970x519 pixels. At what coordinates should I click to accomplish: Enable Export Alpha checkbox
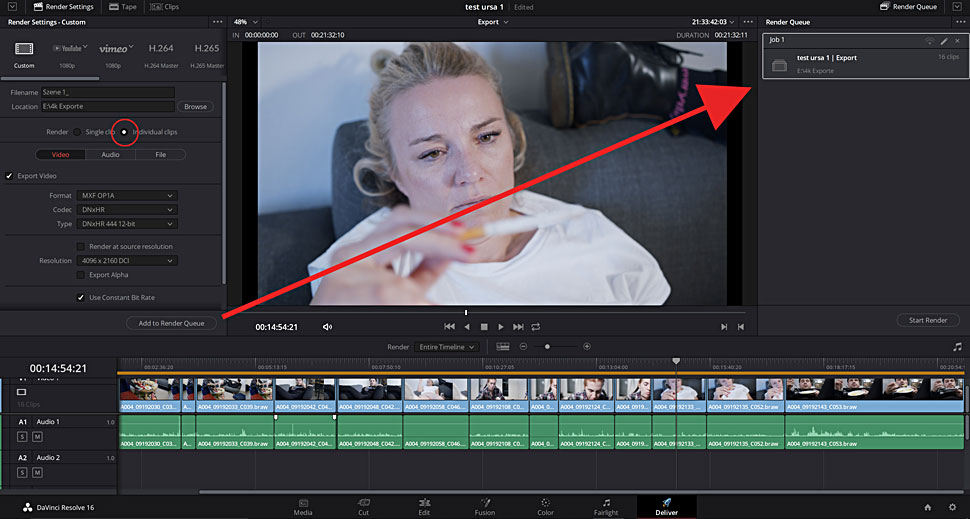(x=80, y=275)
